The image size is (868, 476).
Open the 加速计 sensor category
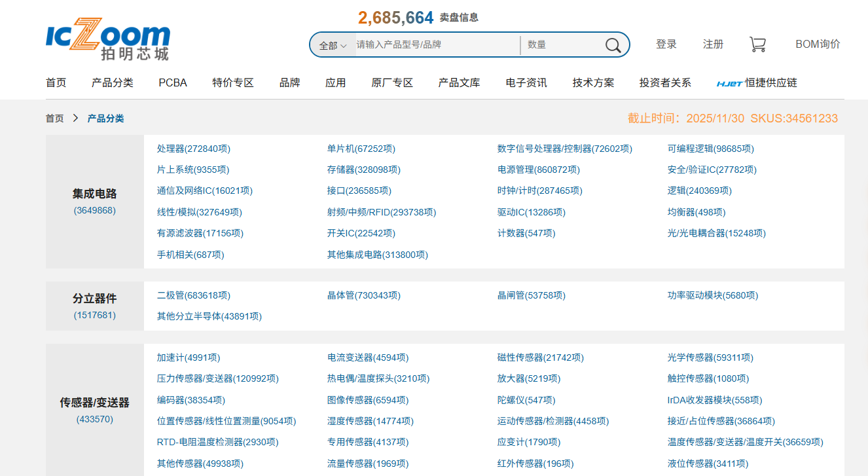tap(189, 357)
